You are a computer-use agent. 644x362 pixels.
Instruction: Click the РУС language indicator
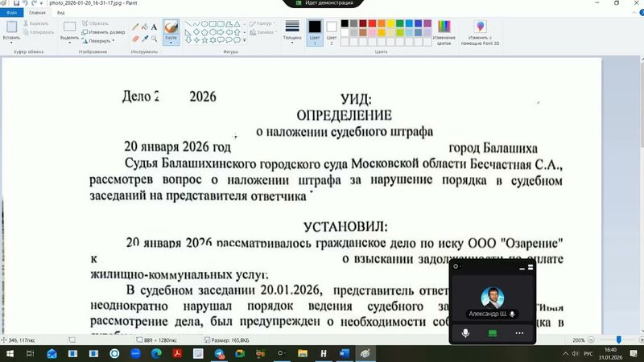click(x=588, y=353)
